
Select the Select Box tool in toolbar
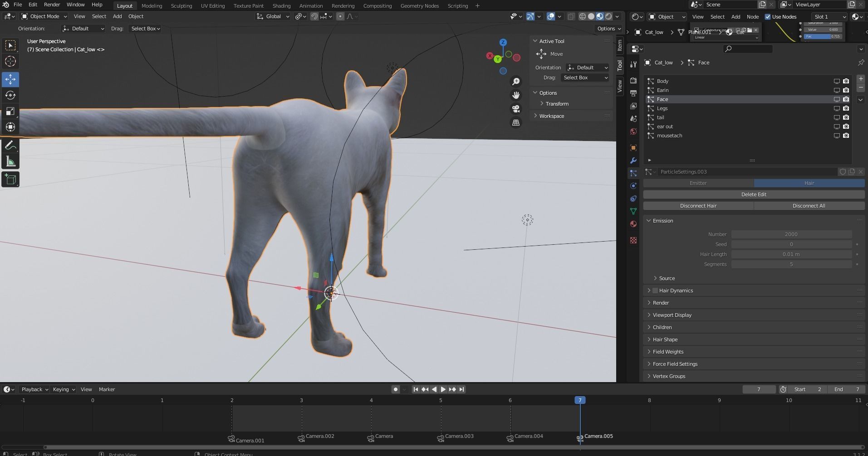(x=10, y=45)
